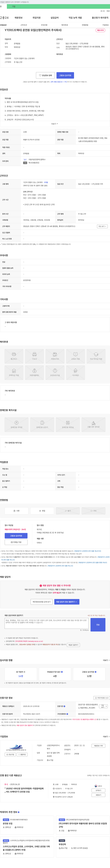Click the 이메일 지원 button
This screenshot has width=110, height=868.
point(16,542)
